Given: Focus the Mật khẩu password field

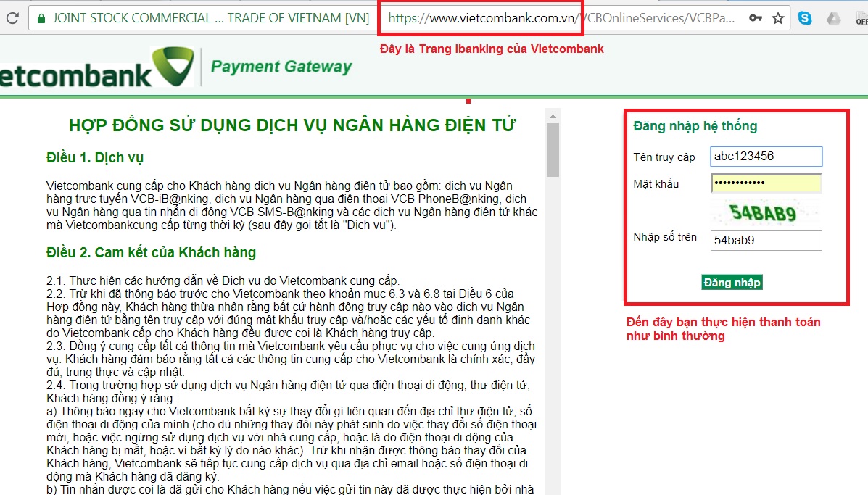Looking at the screenshot, I should pyautogui.click(x=766, y=183).
